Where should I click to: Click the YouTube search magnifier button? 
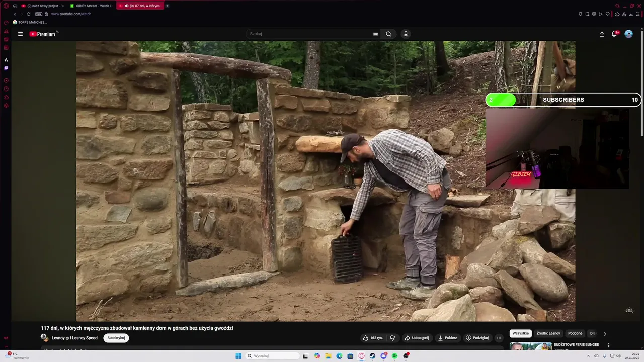(x=388, y=34)
